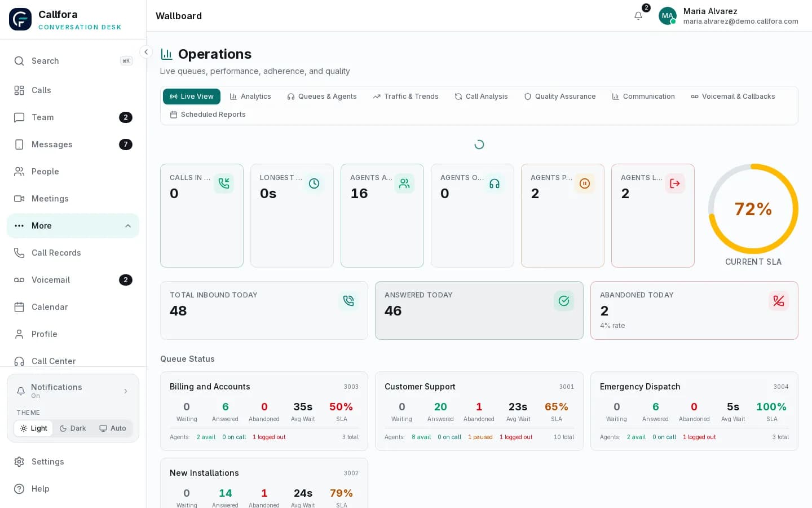Click Customer Support 65% SLA value
This screenshot has width=812, height=508.
tap(557, 407)
